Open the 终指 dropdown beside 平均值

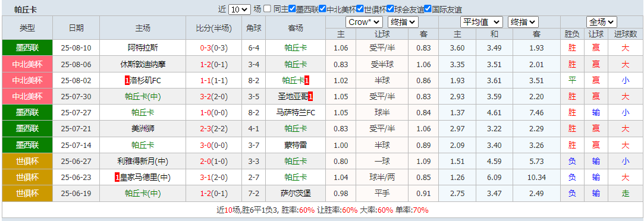click(x=523, y=22)
